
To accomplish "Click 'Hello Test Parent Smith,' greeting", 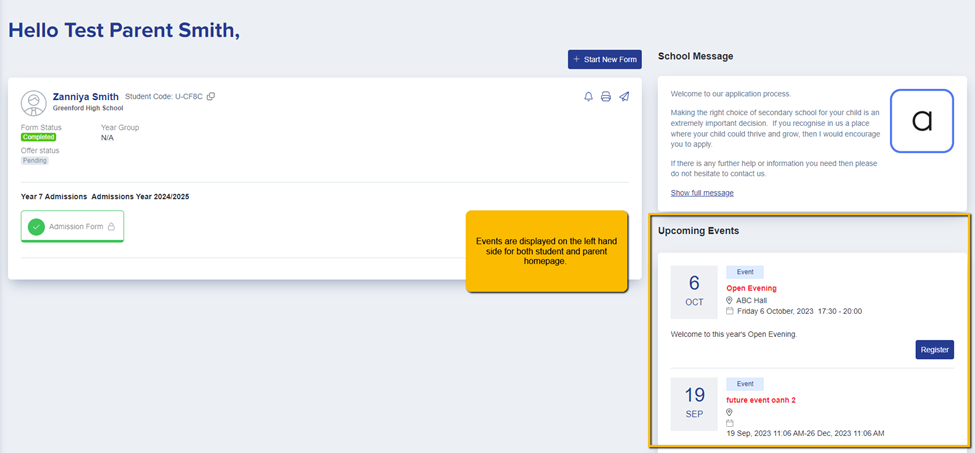I will click(x=124, y=30).
